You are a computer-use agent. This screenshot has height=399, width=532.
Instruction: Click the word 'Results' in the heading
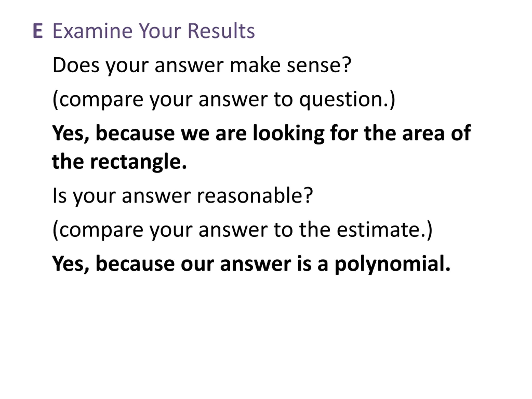tap(221, 31)
